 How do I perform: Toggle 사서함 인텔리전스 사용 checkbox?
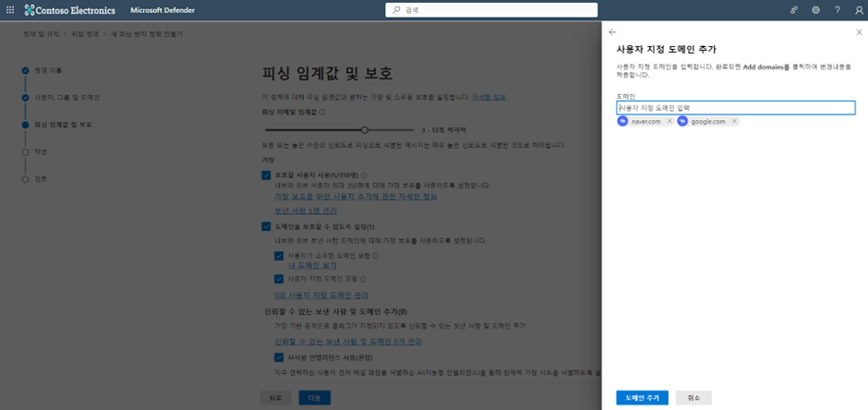pos(279,357)
